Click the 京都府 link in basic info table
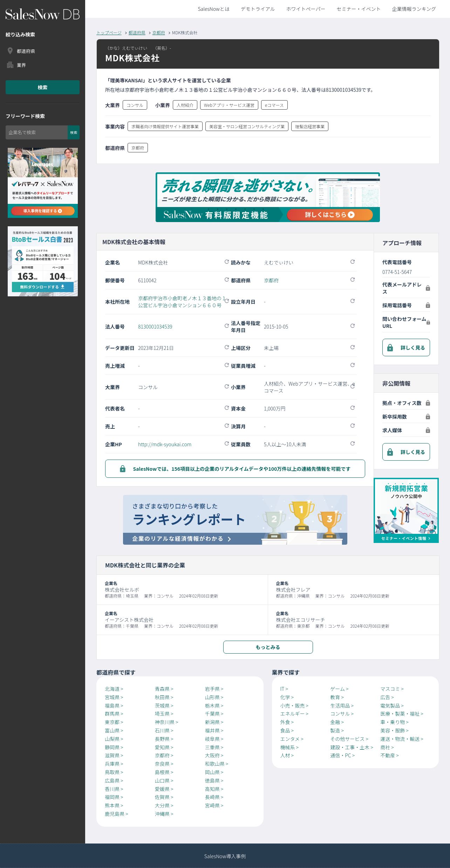 point(271,280)
